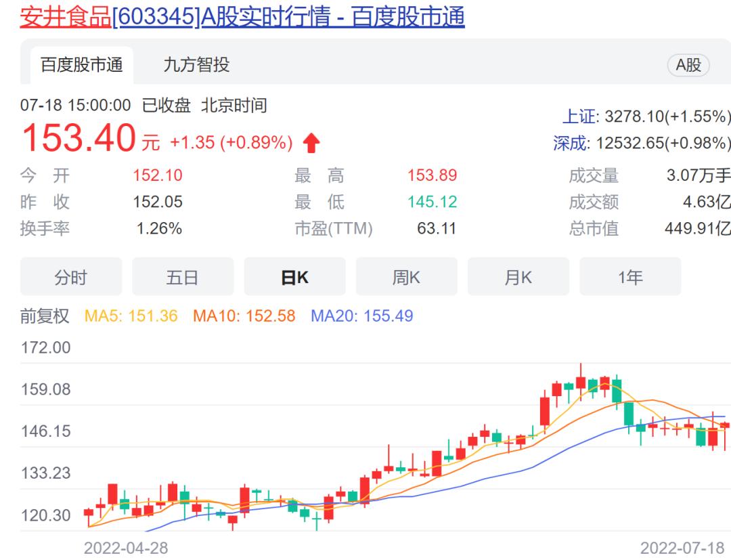Switch chart to 分时 intraday view
Screen dimensions: 731x560
[x=70, y=276]
